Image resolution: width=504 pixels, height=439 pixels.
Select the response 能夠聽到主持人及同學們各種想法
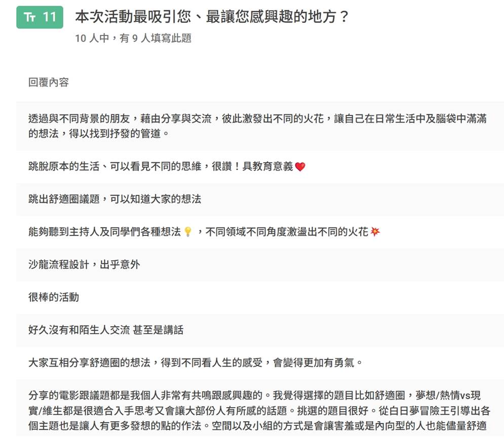coord(104,232)
